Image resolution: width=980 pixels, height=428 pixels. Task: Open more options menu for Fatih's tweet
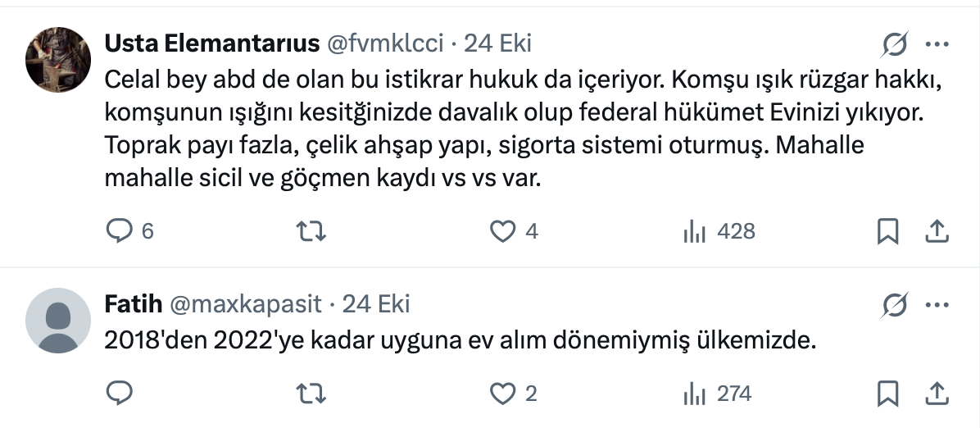(937, 305)
